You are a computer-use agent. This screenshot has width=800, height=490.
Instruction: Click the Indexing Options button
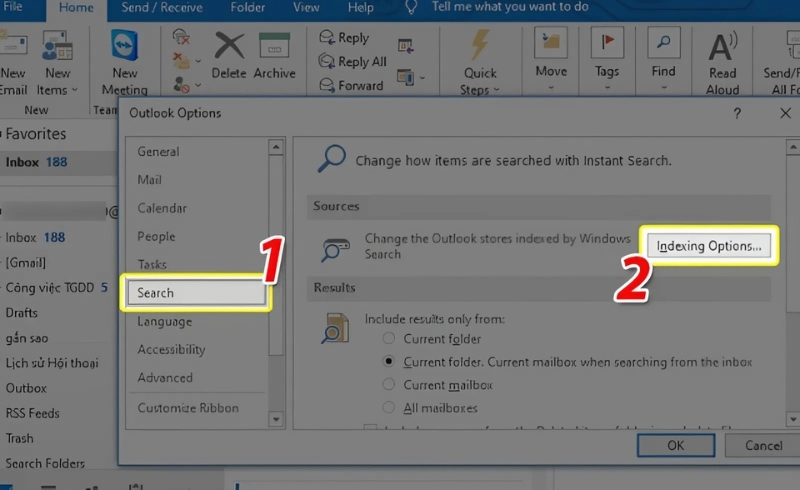click(x=709, y=246)
